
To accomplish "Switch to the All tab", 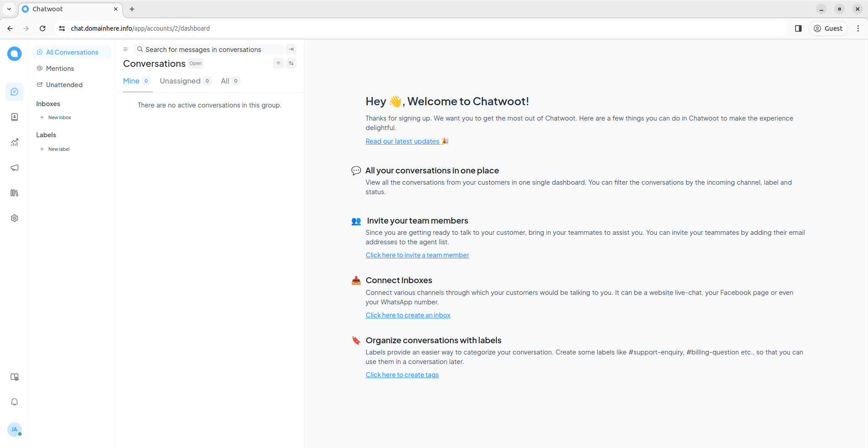I will [x=230, y=81].
